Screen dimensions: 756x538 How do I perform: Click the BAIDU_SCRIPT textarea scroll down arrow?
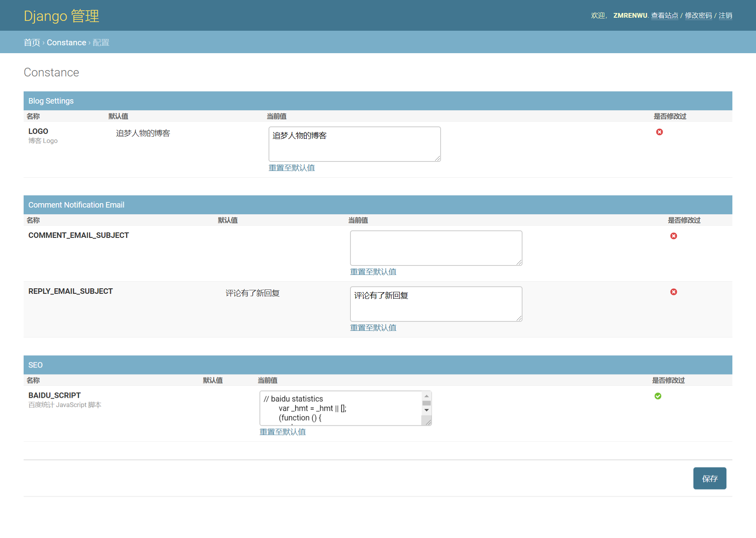click(x=426, y=410)
